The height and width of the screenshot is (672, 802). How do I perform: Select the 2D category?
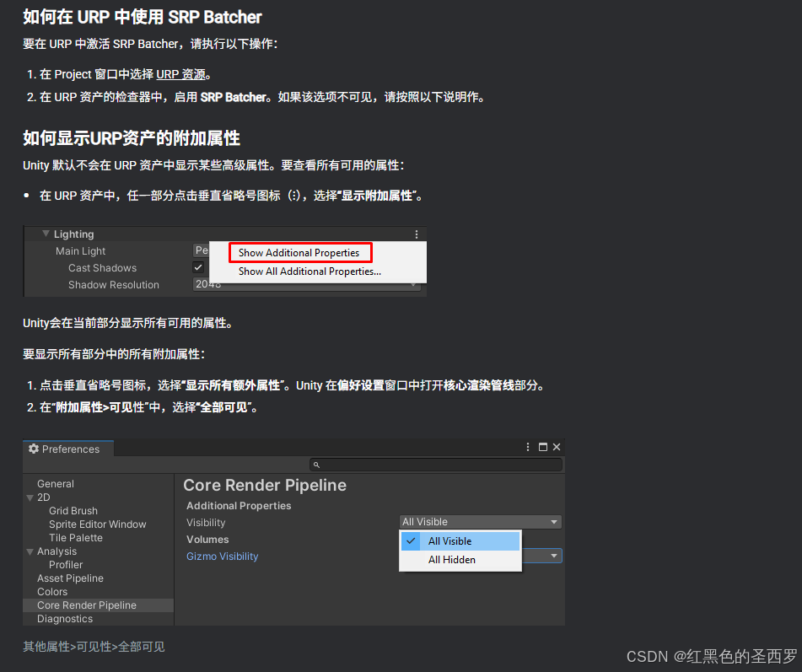tap(44, 497)
